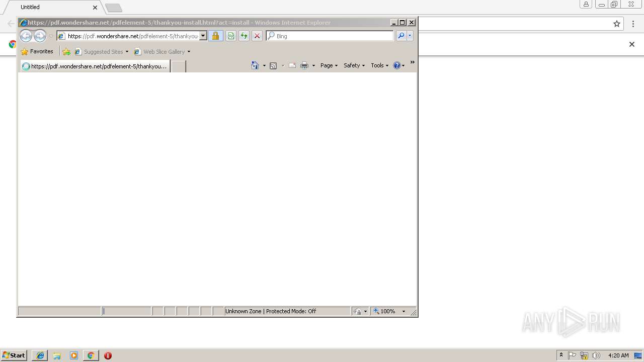Click the clock showing 4:20 AM
This screenshot has width=644, height=362.
click(x=618, y=355)
